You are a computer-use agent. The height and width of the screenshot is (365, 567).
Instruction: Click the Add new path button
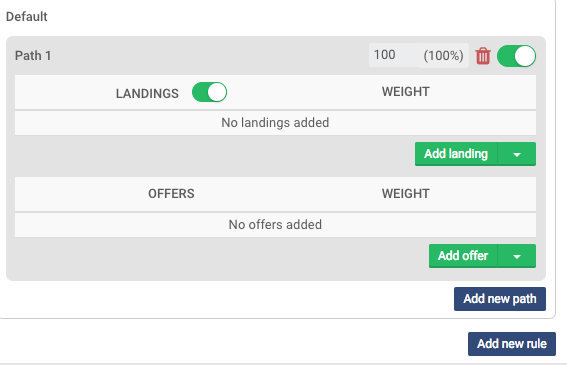pos(500,299)
